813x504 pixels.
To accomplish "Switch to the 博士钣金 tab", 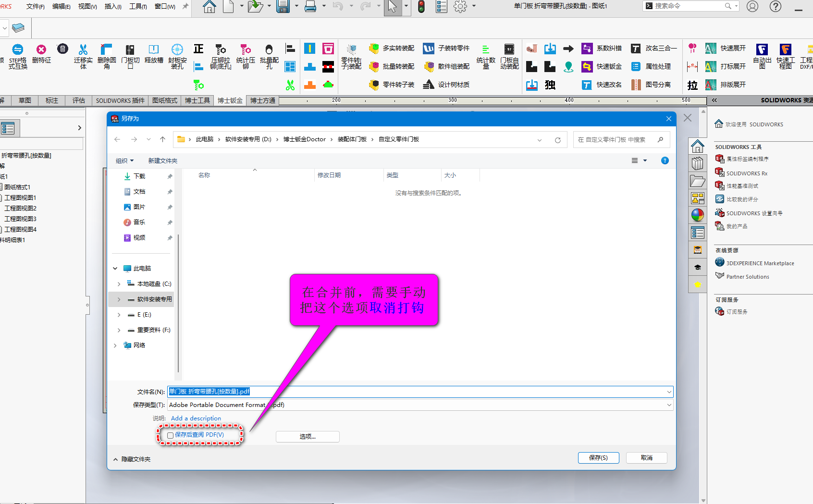I will pyautogui.click(x=230, y=100).
